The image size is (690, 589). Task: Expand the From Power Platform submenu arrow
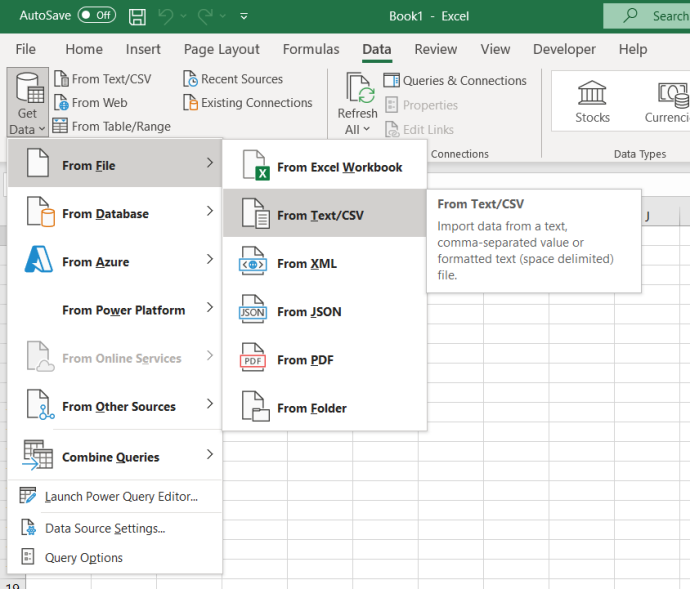pos(210,307)
